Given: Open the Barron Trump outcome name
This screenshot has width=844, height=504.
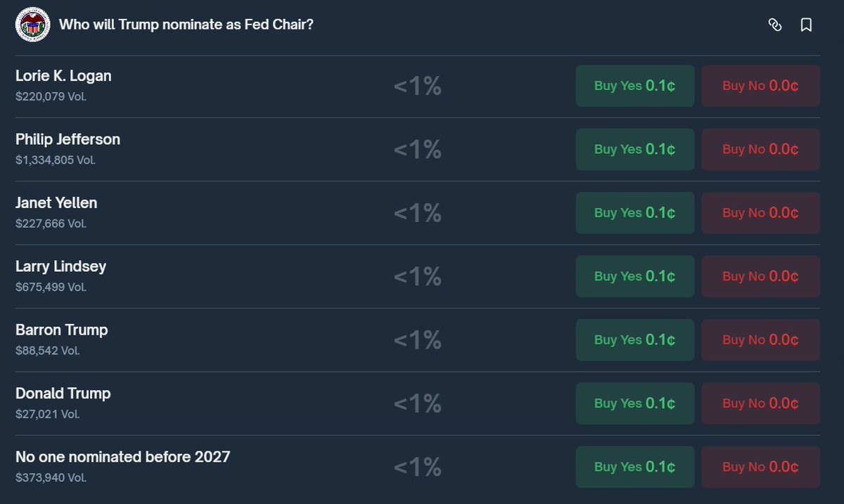Looking at the screenshot, I should click(x=61, y=330).
